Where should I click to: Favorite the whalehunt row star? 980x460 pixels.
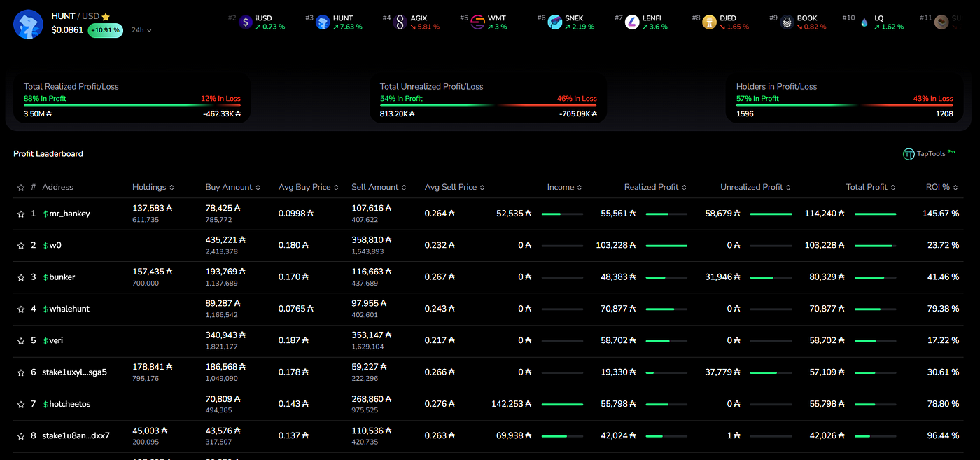pos(21,309)
